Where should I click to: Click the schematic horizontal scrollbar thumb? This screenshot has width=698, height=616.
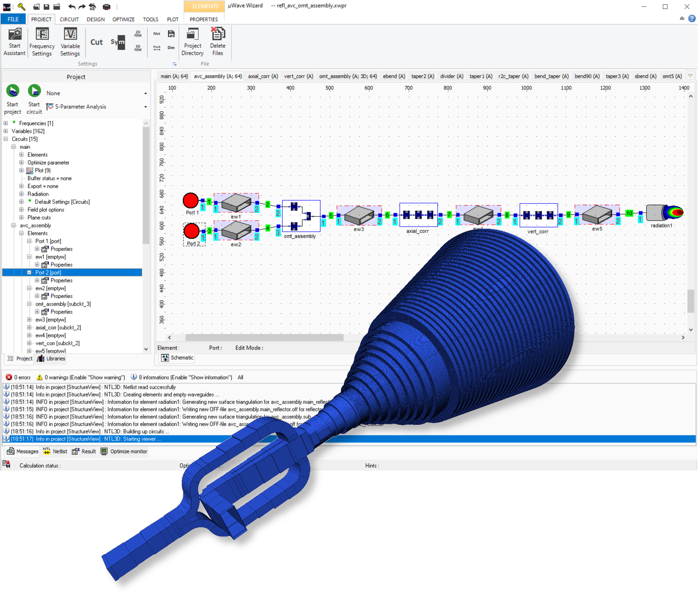tap(264, 337)
